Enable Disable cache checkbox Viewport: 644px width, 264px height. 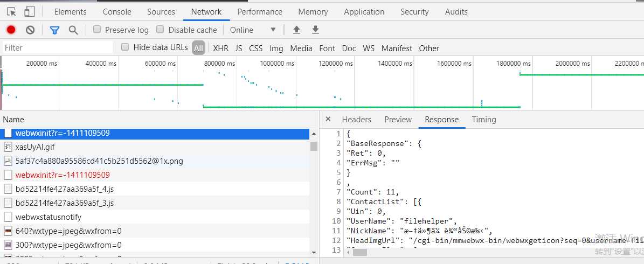160,29
